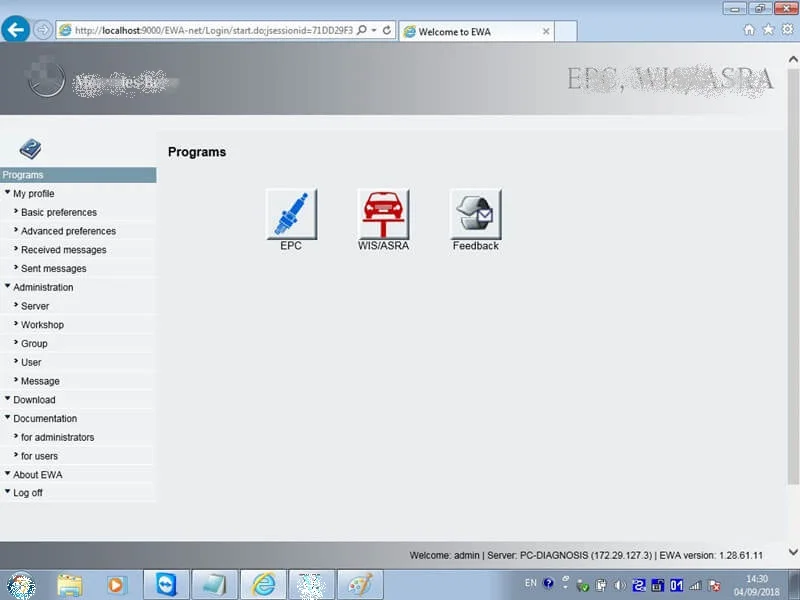Click the page's vertical scrollbar thumb
Image resolution: width=800 pixels, height=600 pixels.
[x=793, y=277]
